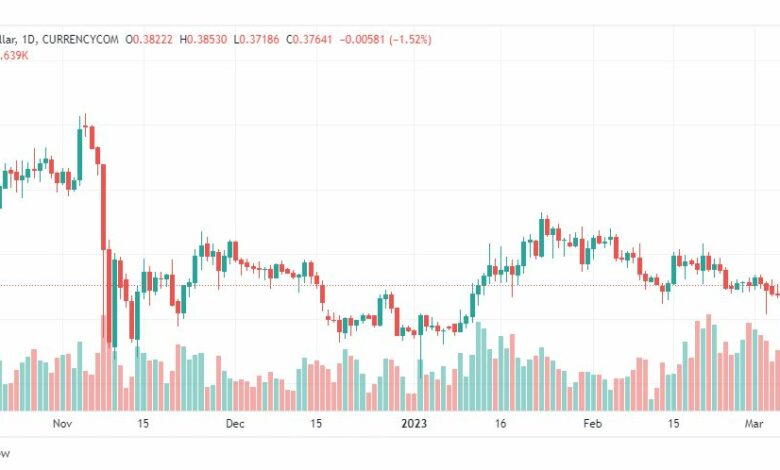The width and height of the screenshot is (780, 470).
Task: Click the Mar label on time axis
Action: (x=754, y=424)
